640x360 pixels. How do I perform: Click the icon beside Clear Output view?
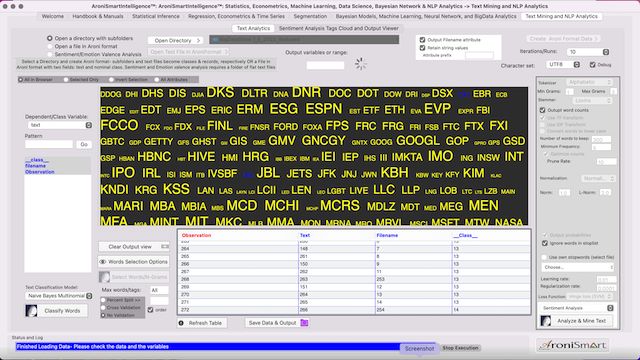tap(164, 247)
